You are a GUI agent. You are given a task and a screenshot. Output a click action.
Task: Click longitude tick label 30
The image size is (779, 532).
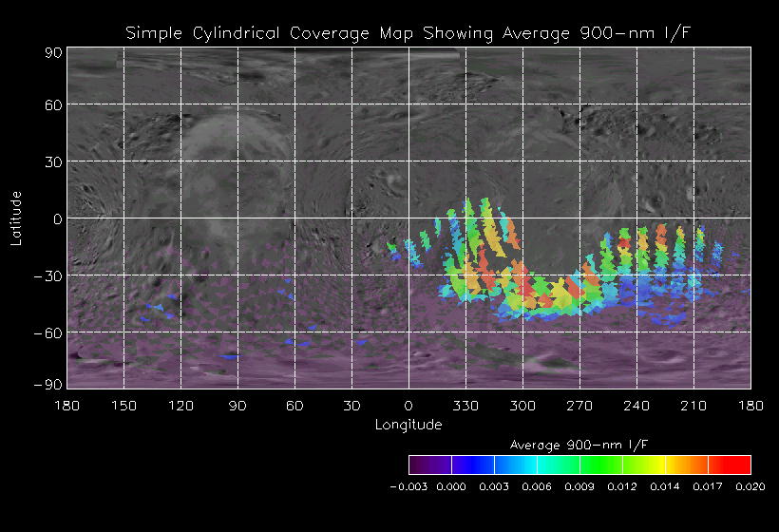pyautogui.click(x=351, y=406)
